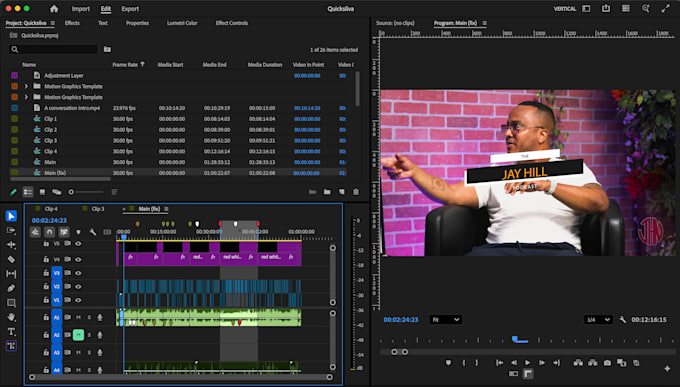Go to In point in Program monitor

click(x=500, y=363)
